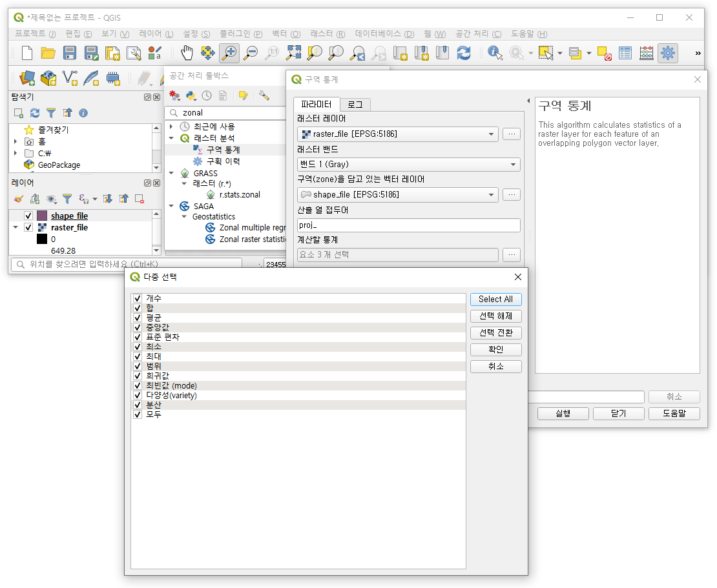This screenshot has width=717, height=588.
Task: Click the Pan Map to Selection icon
Action: [x=207, y=53]
